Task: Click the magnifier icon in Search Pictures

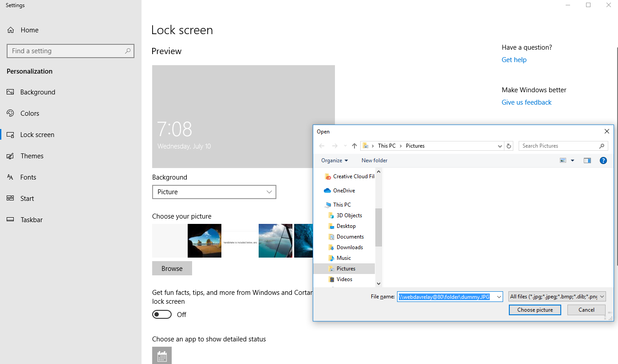Action: 602,146
